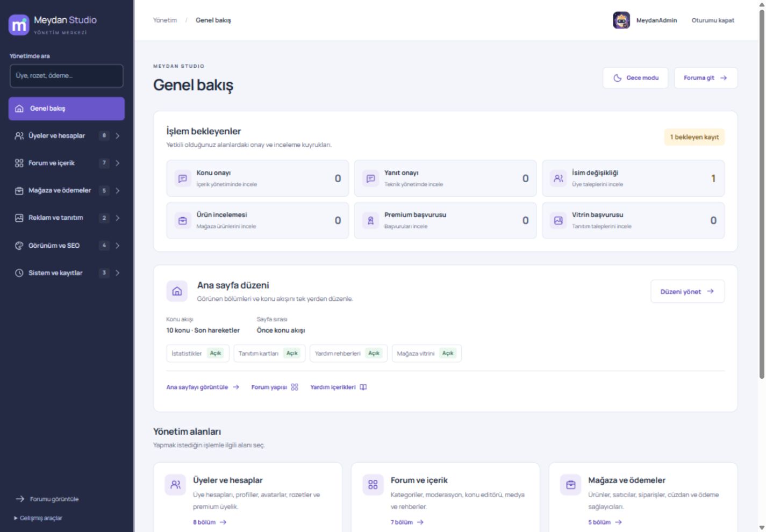Toggle Gece modu dark theme
The height and width of the screenshot is (532, 766).
(x=635, y=78)
